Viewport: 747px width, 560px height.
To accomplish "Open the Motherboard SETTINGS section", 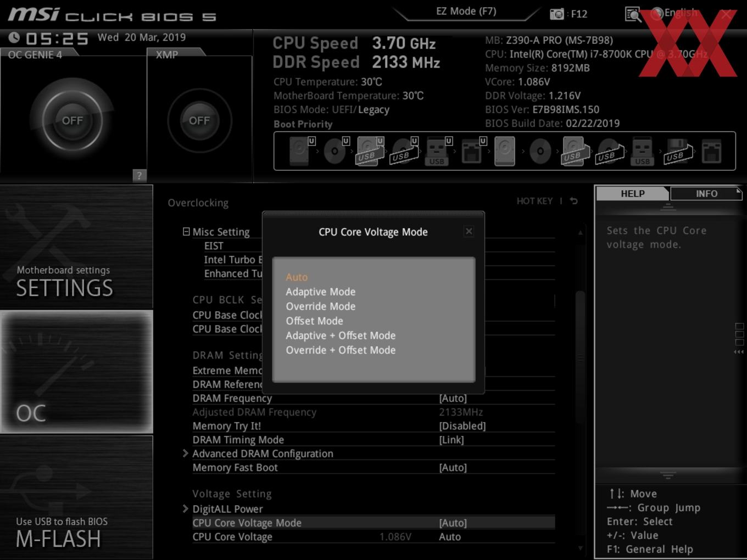I will [76, 247].
